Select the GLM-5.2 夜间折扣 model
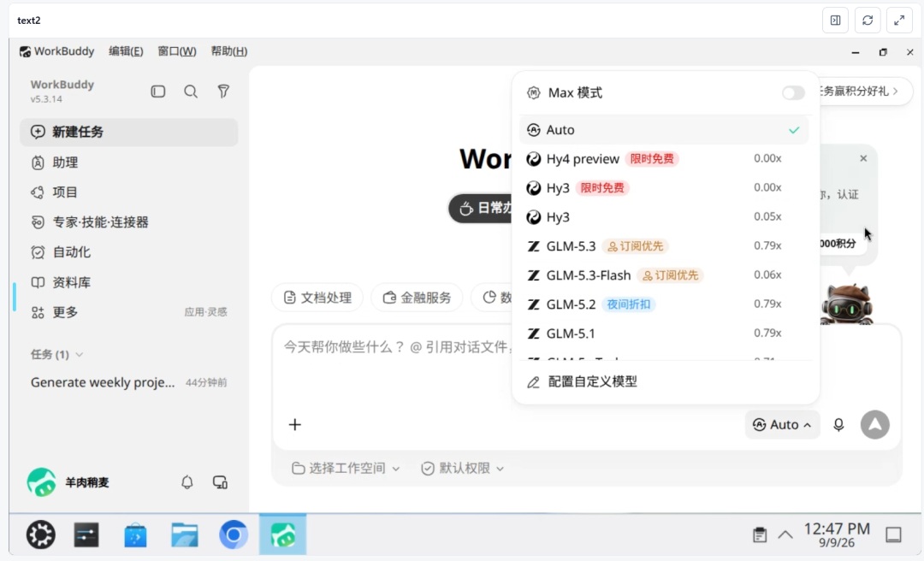This screenshot has width=924, height=561. click(664, 304)
